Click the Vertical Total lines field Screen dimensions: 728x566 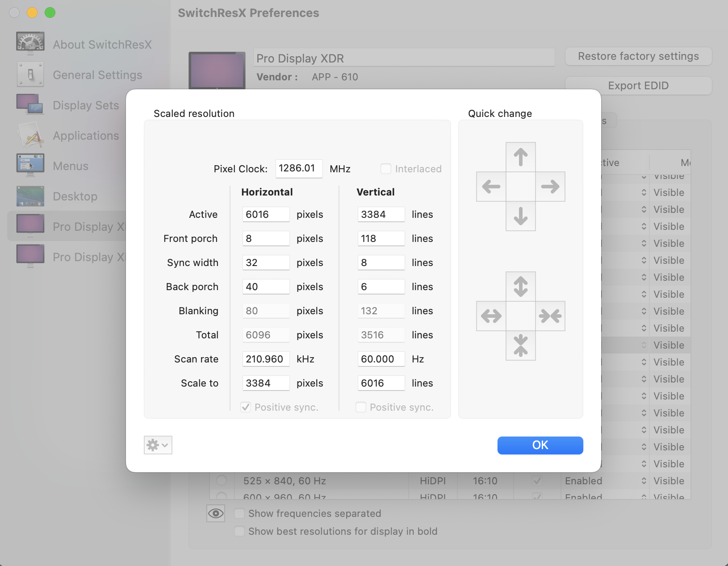click(381, 335)
